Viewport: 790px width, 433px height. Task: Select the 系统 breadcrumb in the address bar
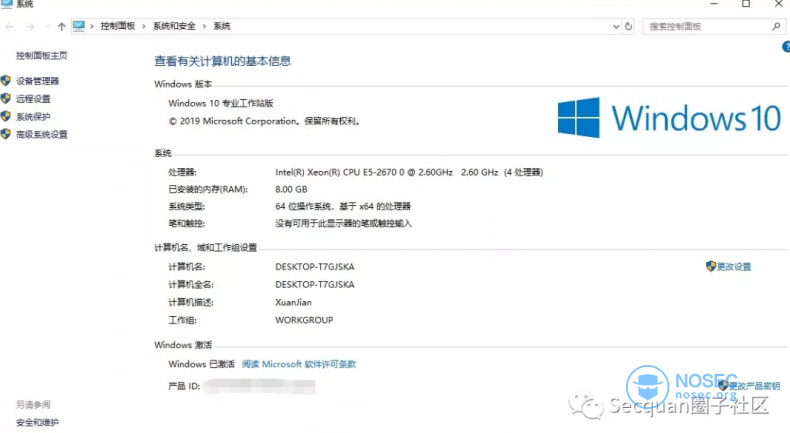click(x=222, y=26)
